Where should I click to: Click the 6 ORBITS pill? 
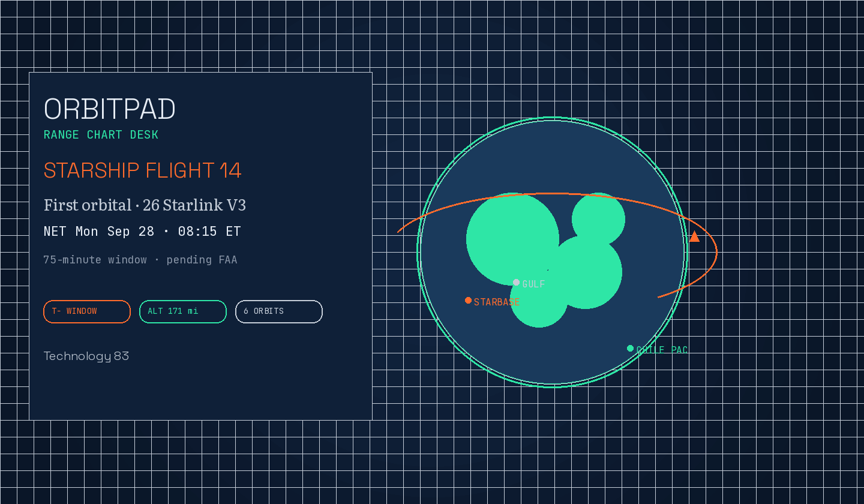click(279, 311)
